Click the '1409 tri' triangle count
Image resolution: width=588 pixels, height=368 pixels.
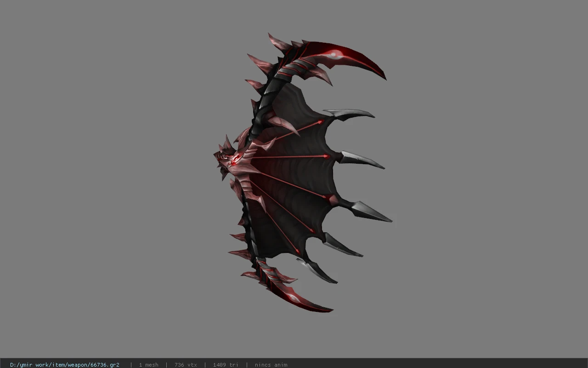(x=226, y=365)
